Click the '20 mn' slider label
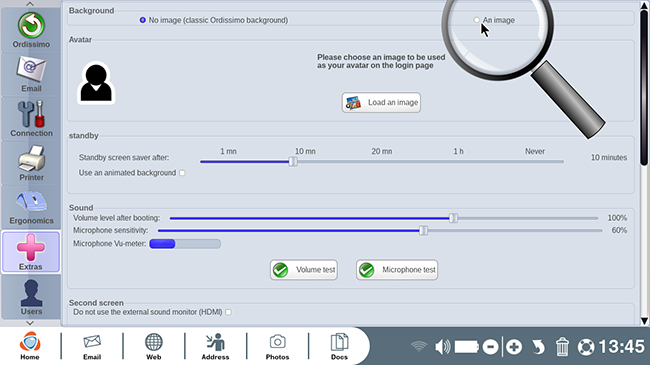Image resolution: width=650 pixels, height=365 pixels. tap(382, 151)
